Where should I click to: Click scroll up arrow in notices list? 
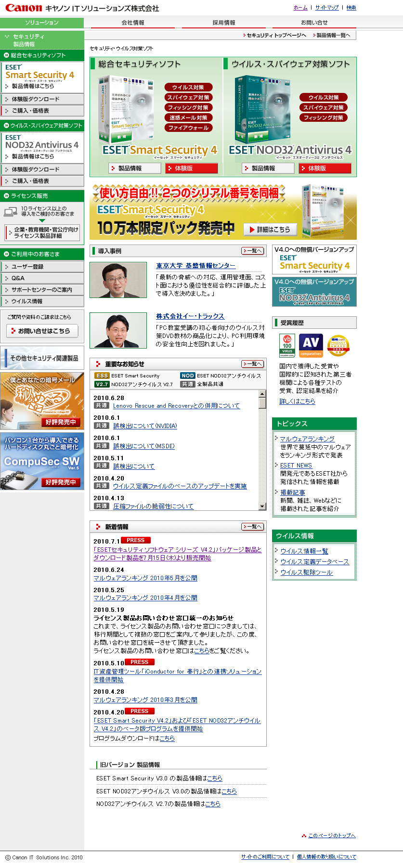[x=262, y=394]
